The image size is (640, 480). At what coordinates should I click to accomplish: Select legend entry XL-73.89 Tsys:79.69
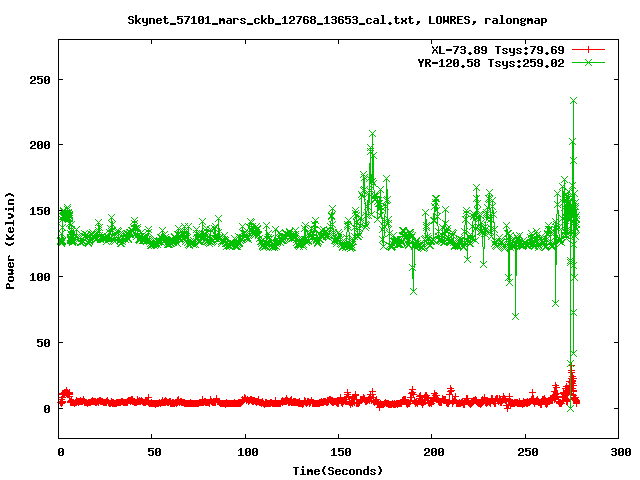coord(498,50)
